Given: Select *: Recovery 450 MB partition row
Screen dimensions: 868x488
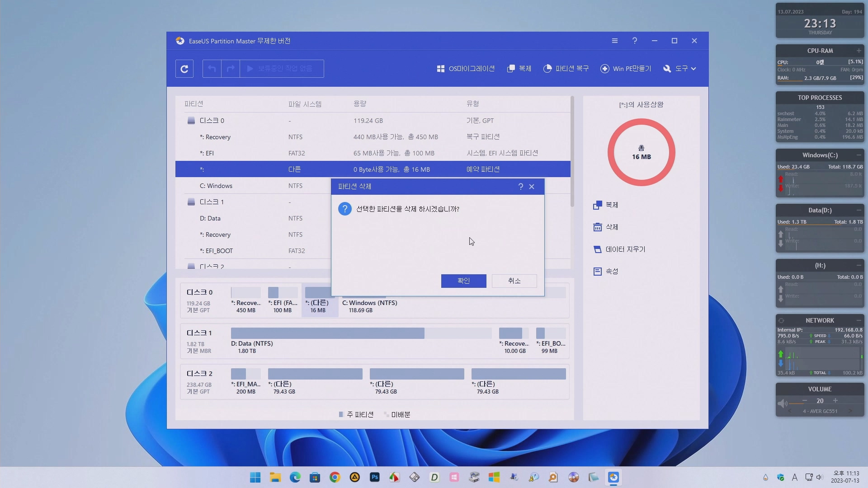Looking at the screenshot, I should coord(373,137).
